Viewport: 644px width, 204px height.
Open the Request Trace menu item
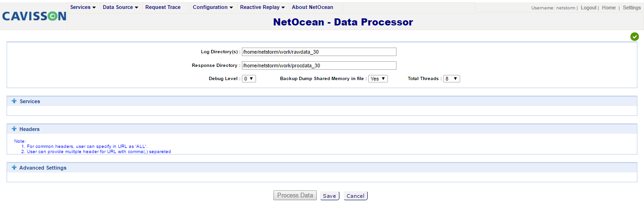163,8
